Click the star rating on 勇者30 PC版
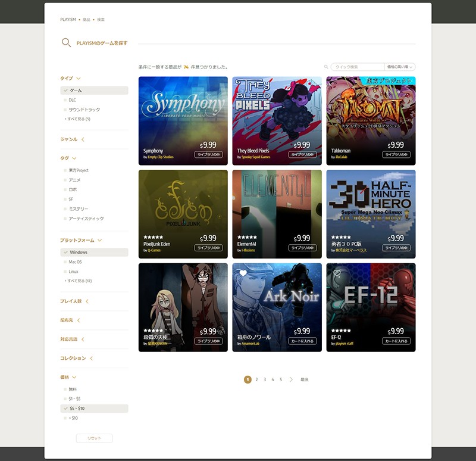 pyautogui.click(x=341, y=237)
